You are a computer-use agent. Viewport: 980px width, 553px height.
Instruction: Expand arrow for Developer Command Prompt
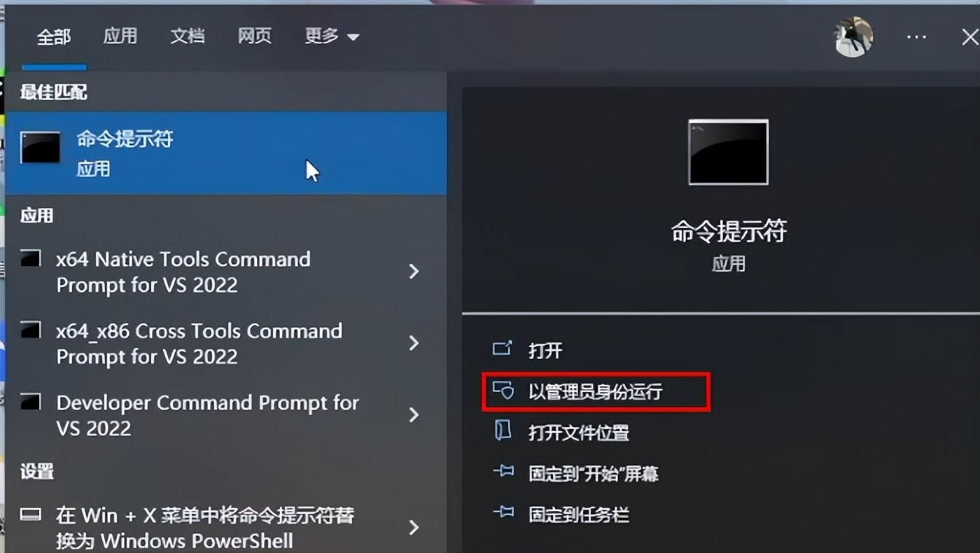414,414
